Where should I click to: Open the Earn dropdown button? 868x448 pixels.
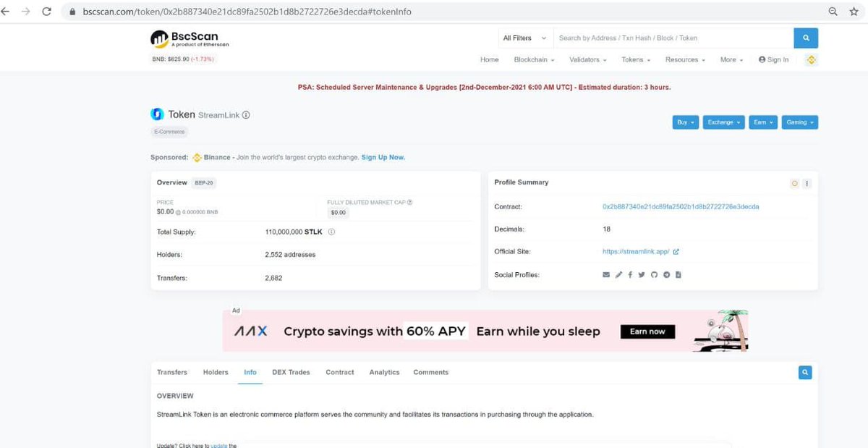762,122
